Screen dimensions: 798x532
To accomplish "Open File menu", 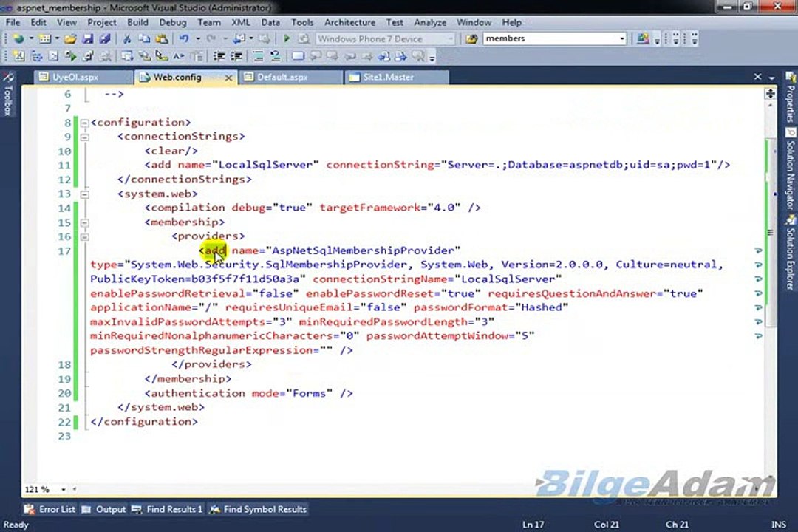I will [x=13, y=22].
